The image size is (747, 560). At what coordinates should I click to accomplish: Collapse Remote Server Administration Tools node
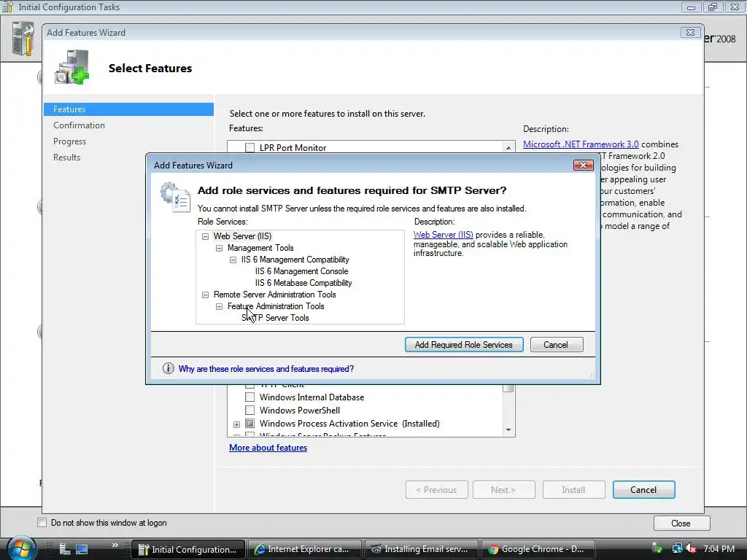click(x=205, y=295)
